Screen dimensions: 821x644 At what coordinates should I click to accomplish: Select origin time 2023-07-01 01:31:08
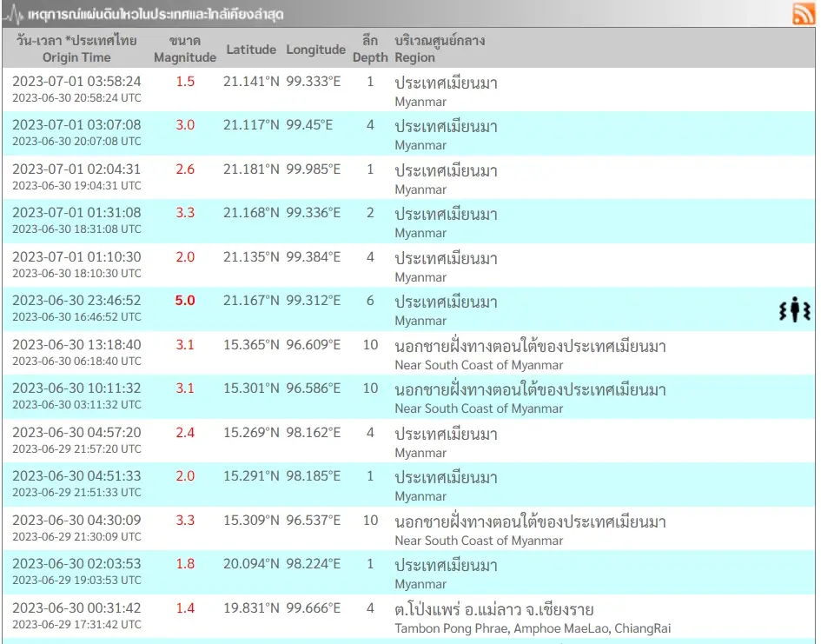pyautogui.click(x=76, y=213)
